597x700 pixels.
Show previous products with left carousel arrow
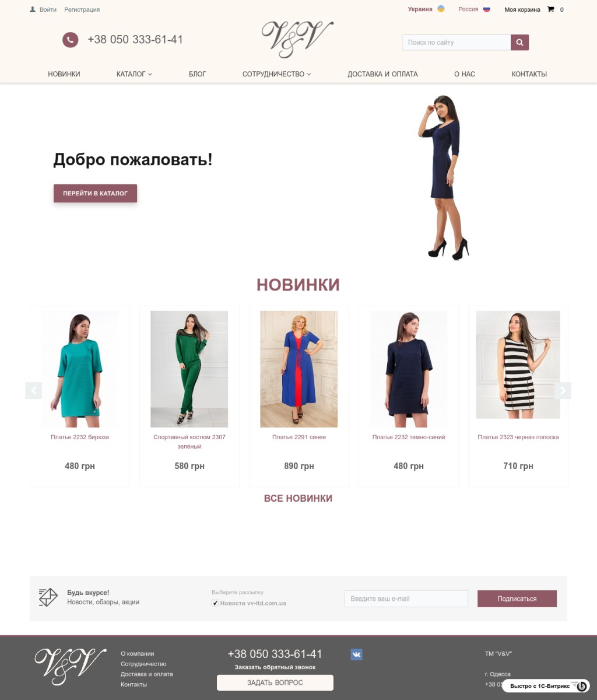click(x=34, y=390)
